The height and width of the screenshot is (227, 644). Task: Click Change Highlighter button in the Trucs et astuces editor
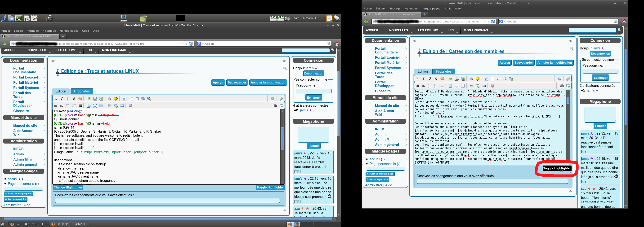(x=68, y=188)
